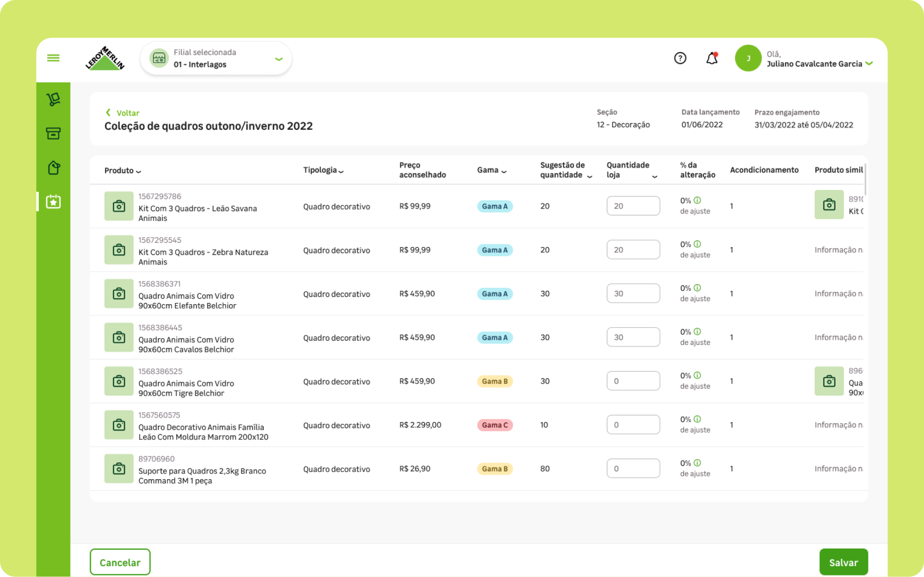Image resolution: width=924 pixels, height=577 pixels.
Task: Open the hand truck sidebar icon
Action: (53, 99)
